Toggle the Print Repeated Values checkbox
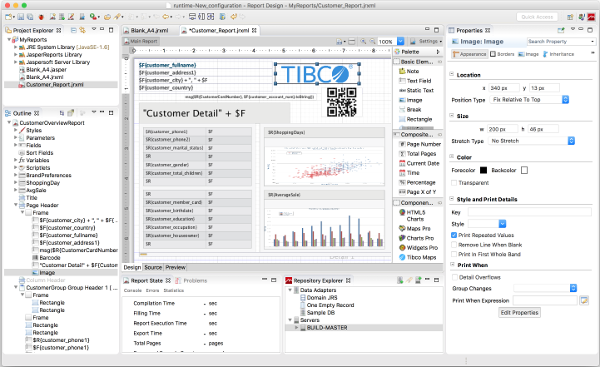The height and width of the screenshot is (367, 600). tap(454, 235)
